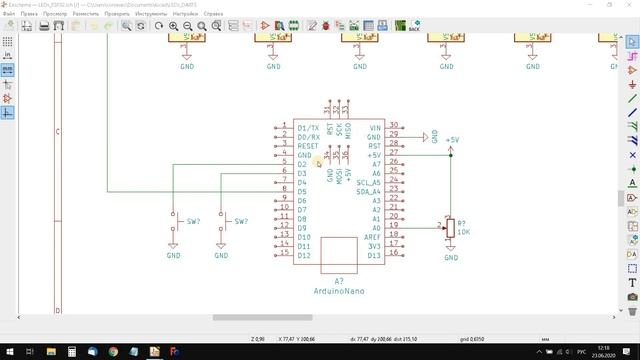
Task: Select the graphic lines tool
Action: click(x=632, y=269)
